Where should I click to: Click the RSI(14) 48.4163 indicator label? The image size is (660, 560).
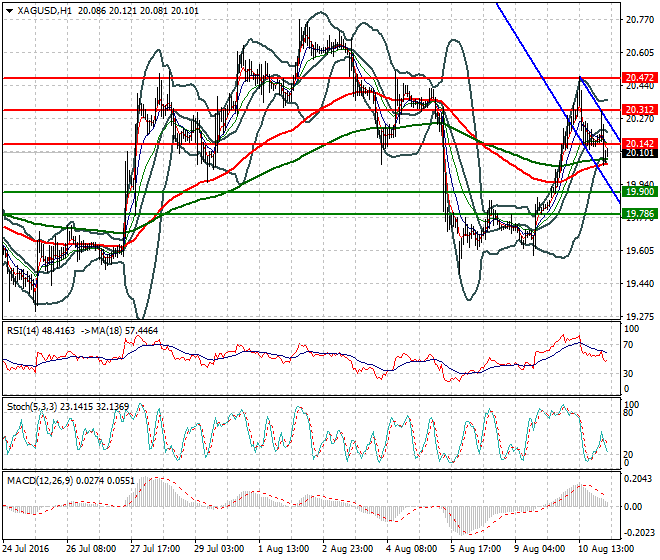(41, 331)
